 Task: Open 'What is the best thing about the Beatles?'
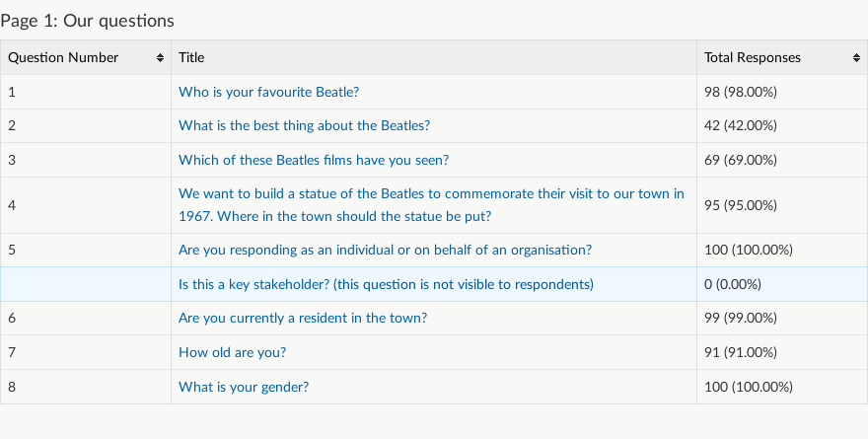tap(304, 125)
